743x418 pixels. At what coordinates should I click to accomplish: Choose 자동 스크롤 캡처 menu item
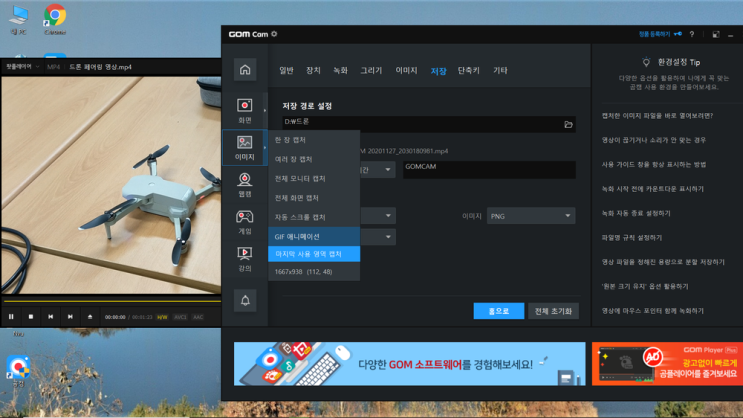[x=314, y=217]
